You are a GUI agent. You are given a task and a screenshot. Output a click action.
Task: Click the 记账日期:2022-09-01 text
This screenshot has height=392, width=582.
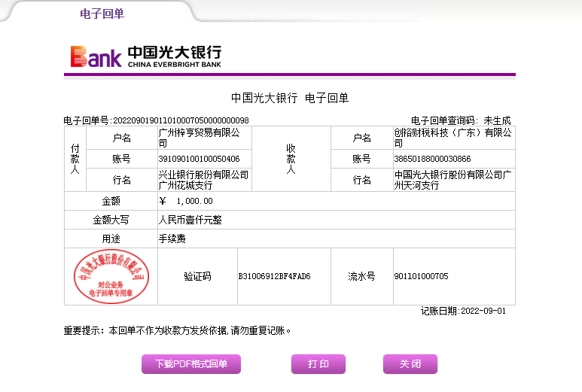click(463, 311)
